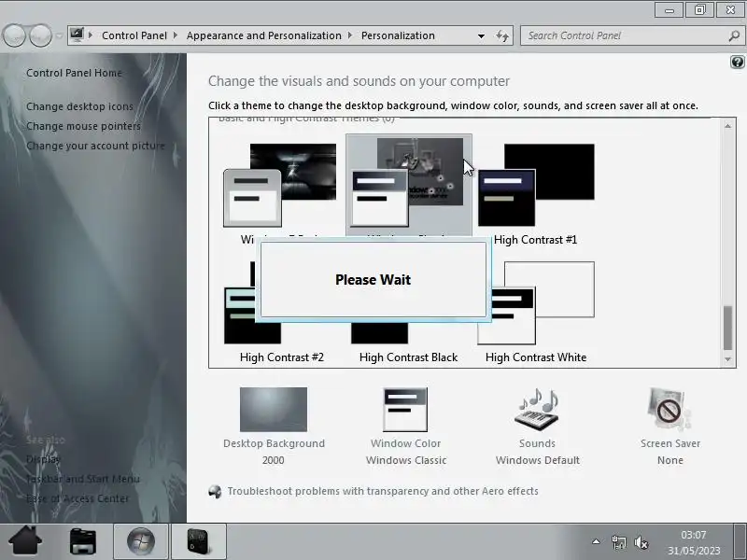Open Troubleshoot problems with transparency link
This screenshot has height=560, width=747.
383,491
